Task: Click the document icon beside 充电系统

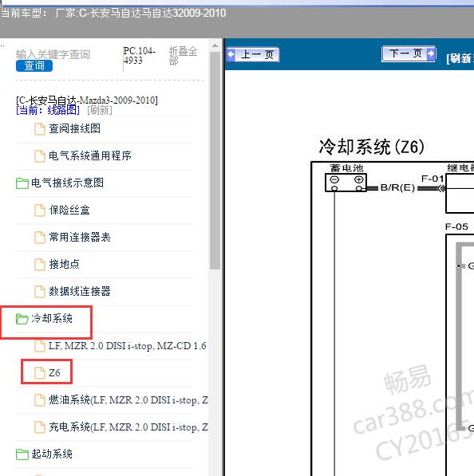Action: (x=40, y=427)
